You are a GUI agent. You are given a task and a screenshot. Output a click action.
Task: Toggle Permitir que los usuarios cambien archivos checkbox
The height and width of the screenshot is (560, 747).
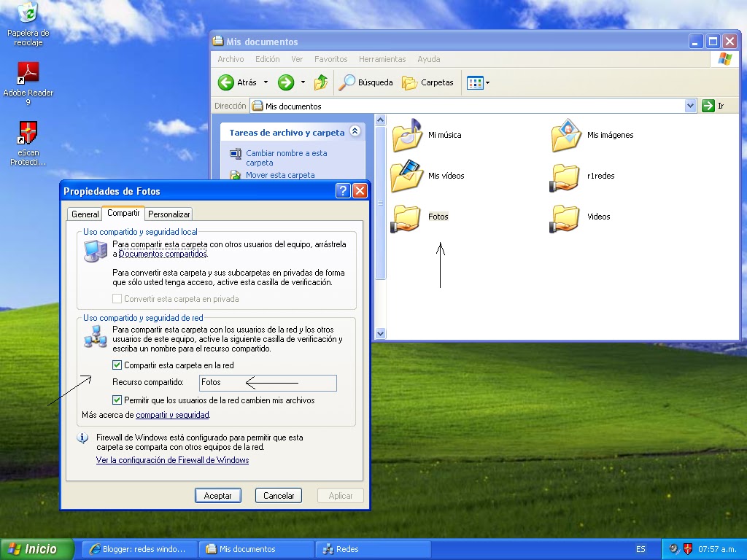117,400
